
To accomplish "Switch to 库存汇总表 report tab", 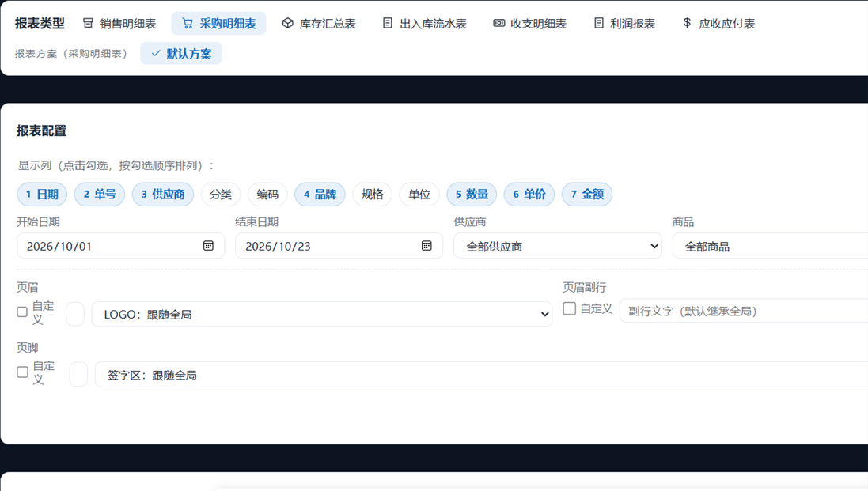I will tap(318, 23).
